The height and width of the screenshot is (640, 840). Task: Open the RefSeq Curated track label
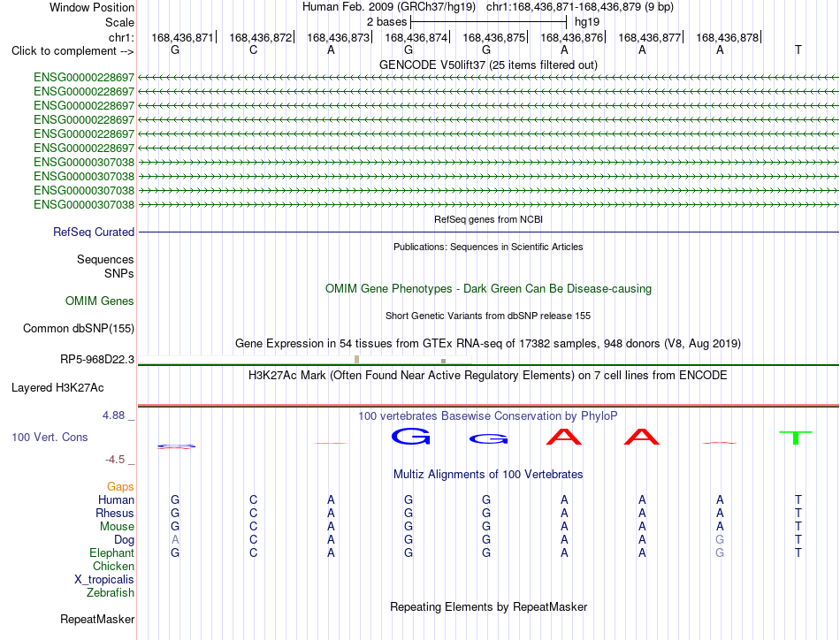[x=94, y=232]
